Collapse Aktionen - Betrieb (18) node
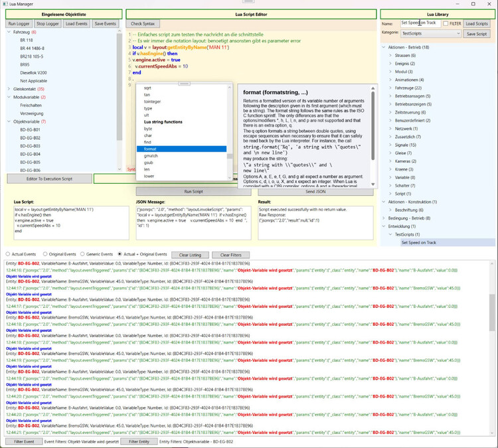 click(384, 47)
